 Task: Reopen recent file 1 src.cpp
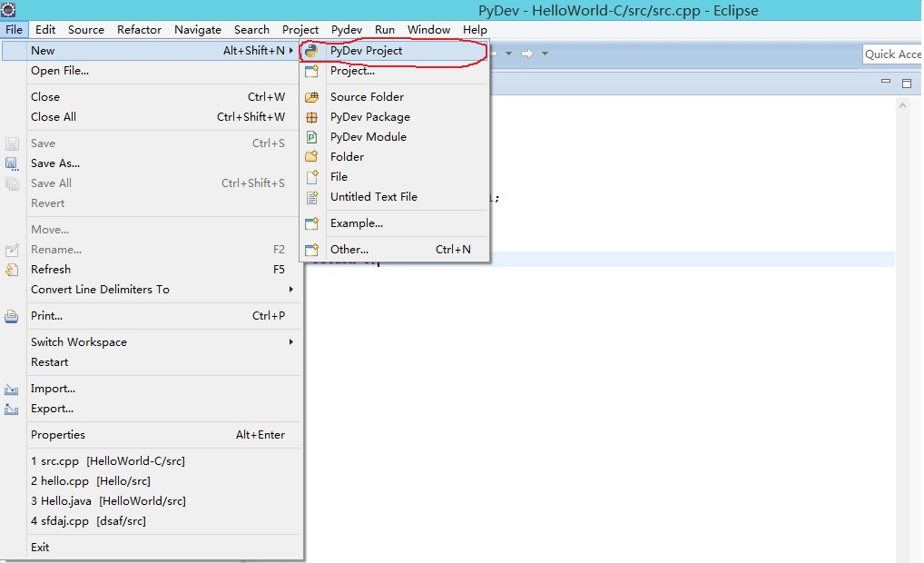pyautogui.click(x=152, y=461)
